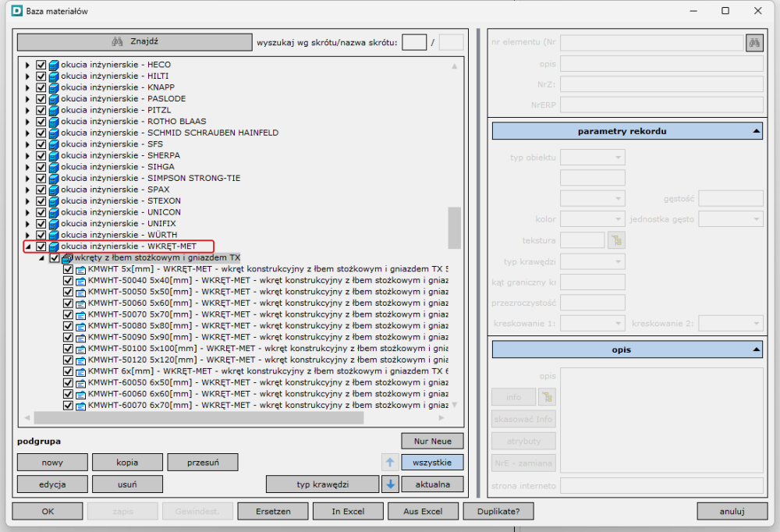The height and width of the screenshot is (532, 780).
Task: Select row KMWHT-50080 5x80[mm]
Action: [x=268, y=326]
